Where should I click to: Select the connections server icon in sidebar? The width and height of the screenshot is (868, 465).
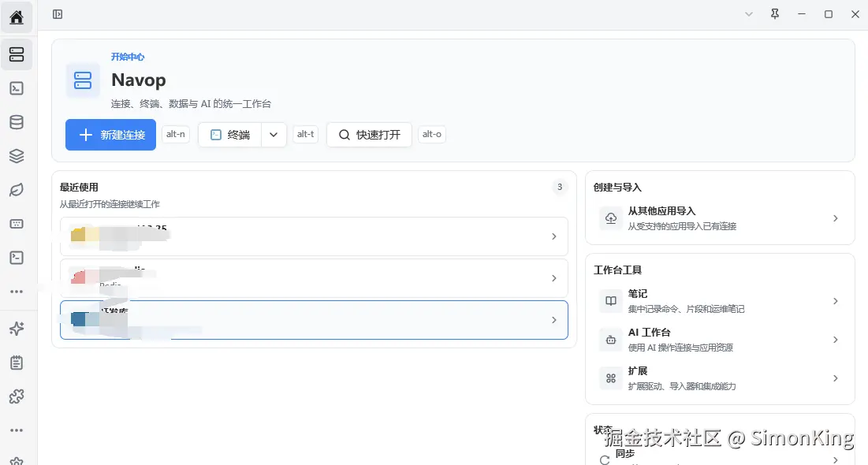(17, 54)
